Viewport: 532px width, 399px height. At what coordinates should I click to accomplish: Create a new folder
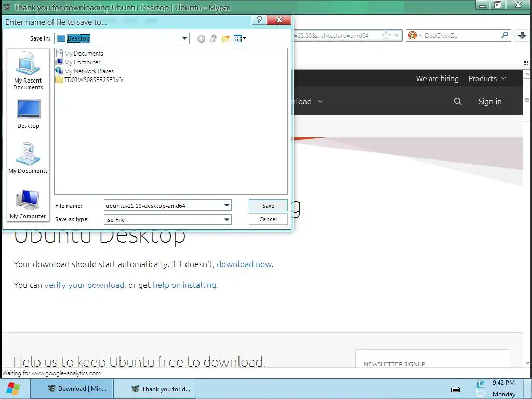pyautogui.click(x=225, y=38)
